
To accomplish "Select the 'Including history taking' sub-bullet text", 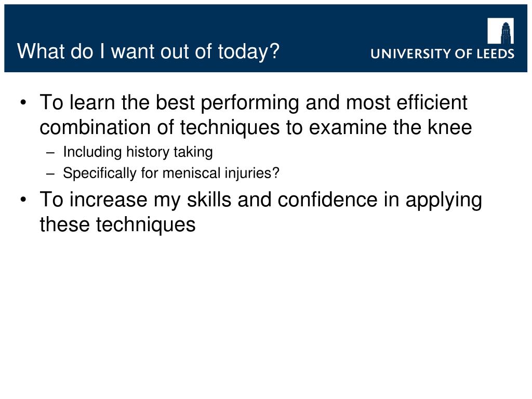I will pos(138,152).
